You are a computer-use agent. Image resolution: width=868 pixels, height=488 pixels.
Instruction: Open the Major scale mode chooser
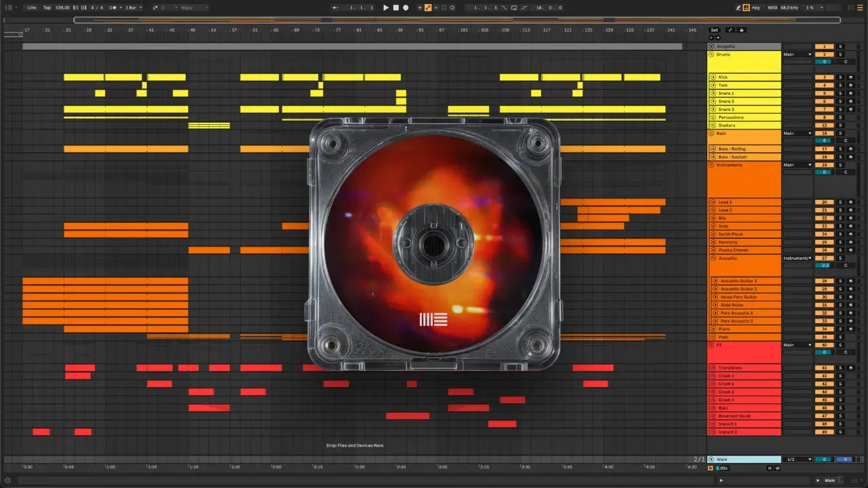coord(193,7)
